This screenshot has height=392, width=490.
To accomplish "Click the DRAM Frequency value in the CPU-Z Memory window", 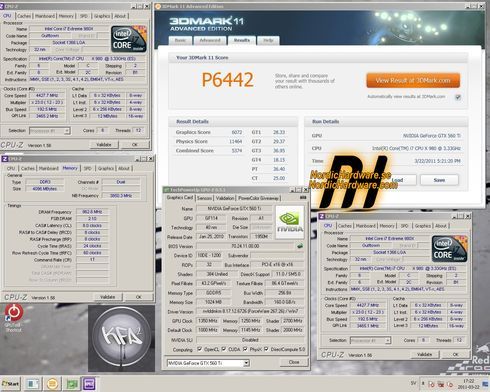I will point(92,212).
